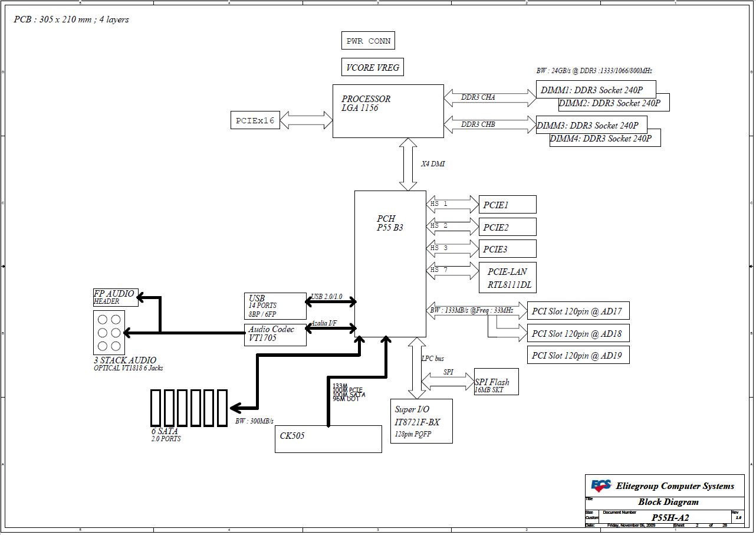Click the HS 7 arrow label

(439, 270)
